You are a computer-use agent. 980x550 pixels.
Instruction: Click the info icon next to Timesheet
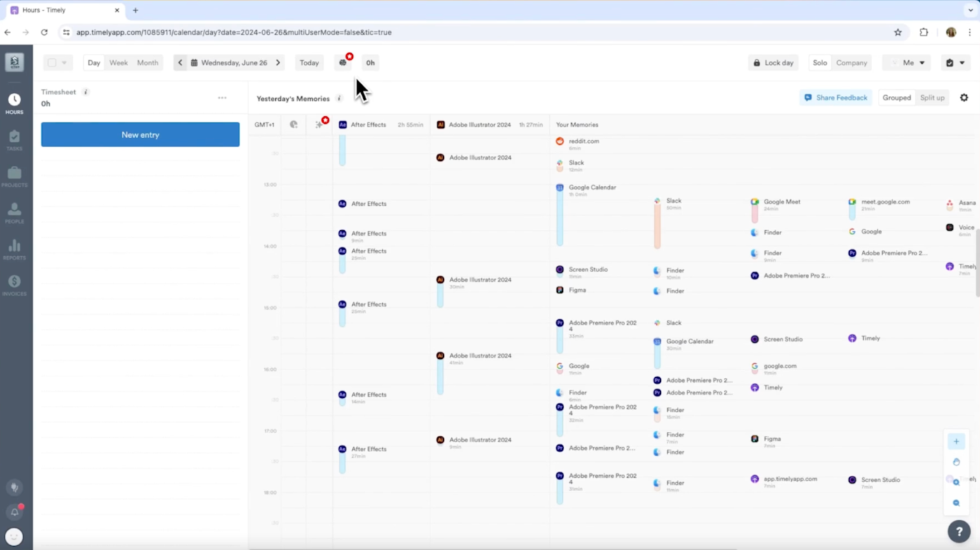pyautogui.click(x=85, y=92)
